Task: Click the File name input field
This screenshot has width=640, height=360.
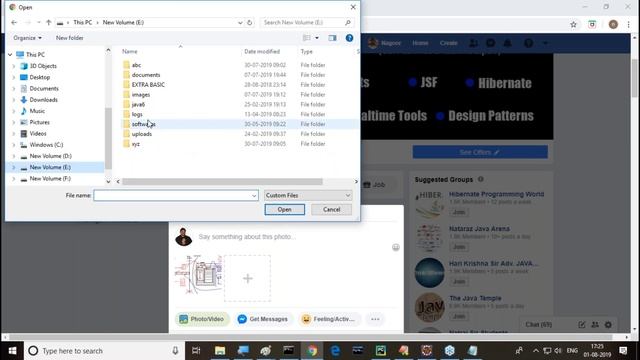Action: (x=176, y=196)
